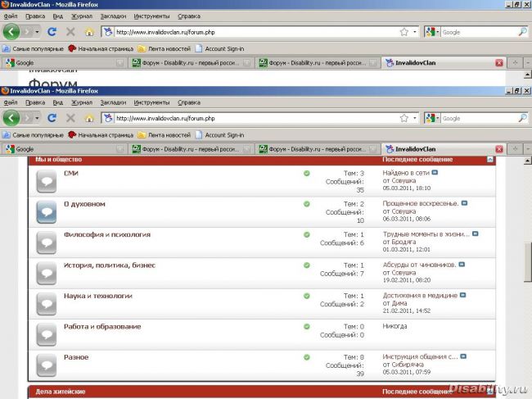532x399 pixels.
Task: Open the История, политика, бизнес forum
Action: [109, 265]
